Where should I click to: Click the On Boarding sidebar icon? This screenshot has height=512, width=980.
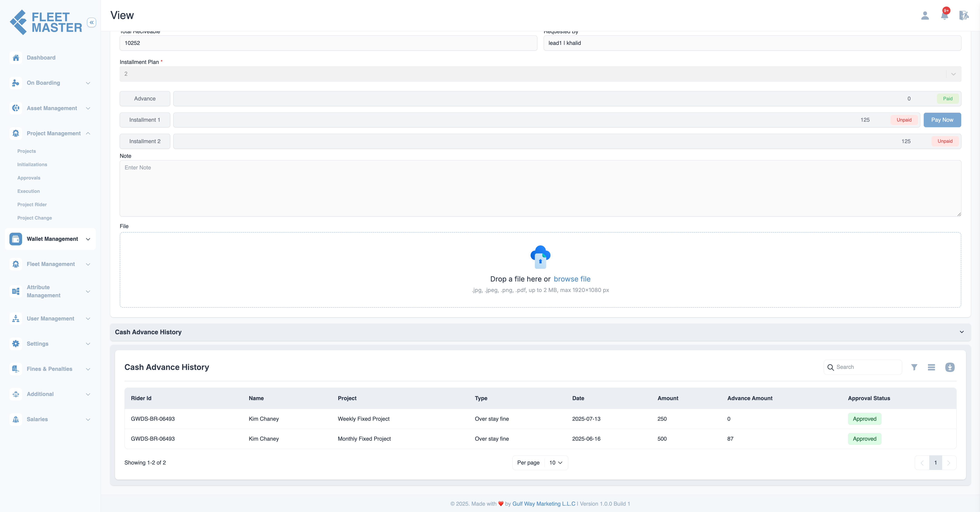16,83
